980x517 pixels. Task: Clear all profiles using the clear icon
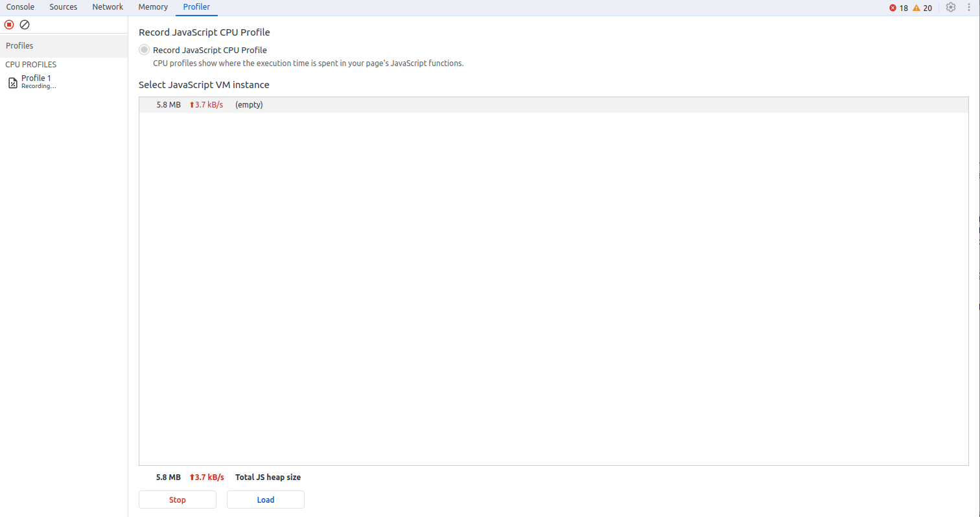(x=24, y=24)
